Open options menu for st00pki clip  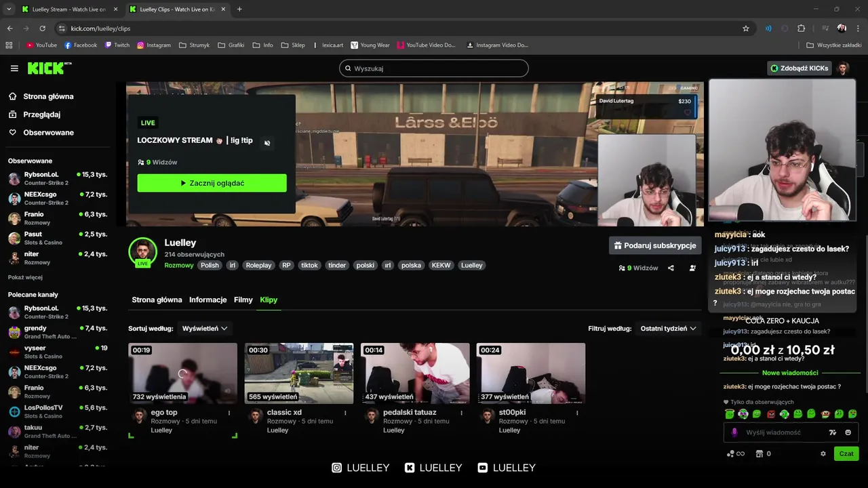[577, 413]
